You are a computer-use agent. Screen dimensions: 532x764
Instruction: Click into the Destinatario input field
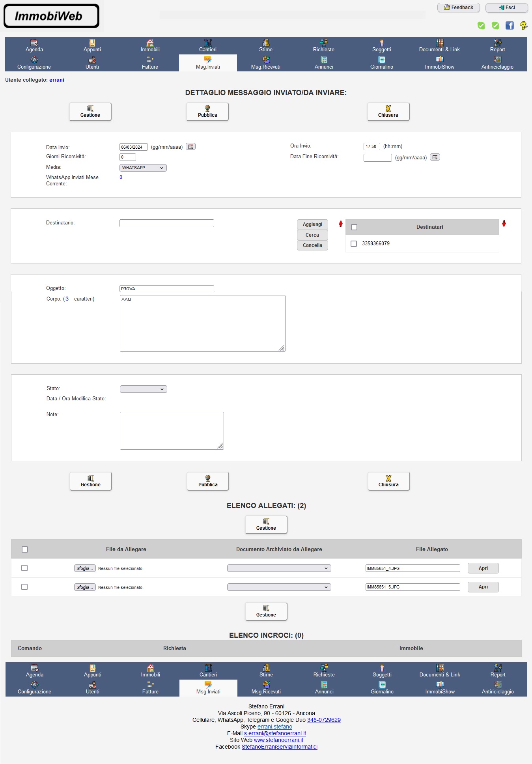point(167,223)
